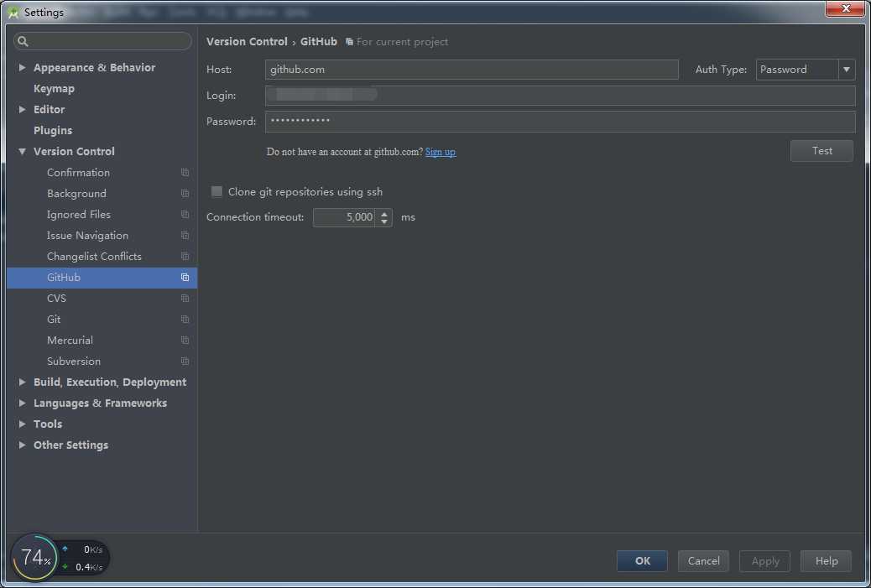The image size is (871, 588).
Task: Click Version Control in the breadcrumb header
Action: (x=247, y=42)
